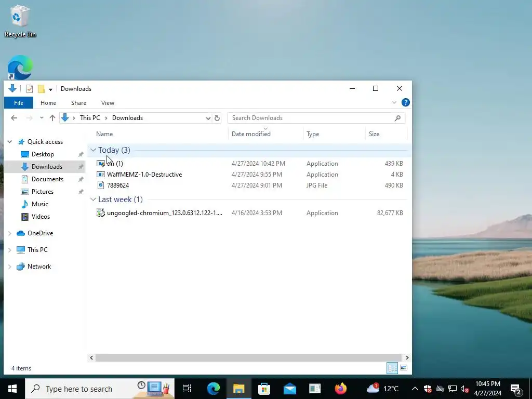Open Task View on the taskbar
Image resolution: width=532 pixels, height=399 pixels.
coord(187,389)
